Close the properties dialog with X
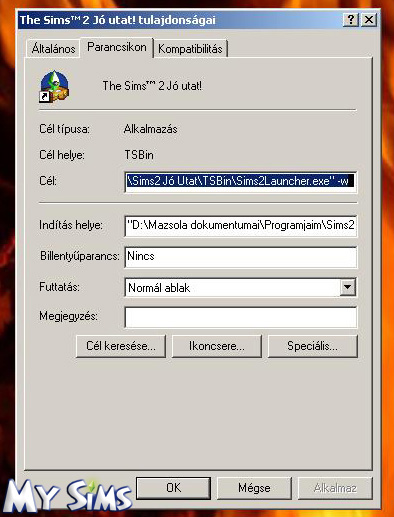Screen dimensions: 394x517 (369, 20)
